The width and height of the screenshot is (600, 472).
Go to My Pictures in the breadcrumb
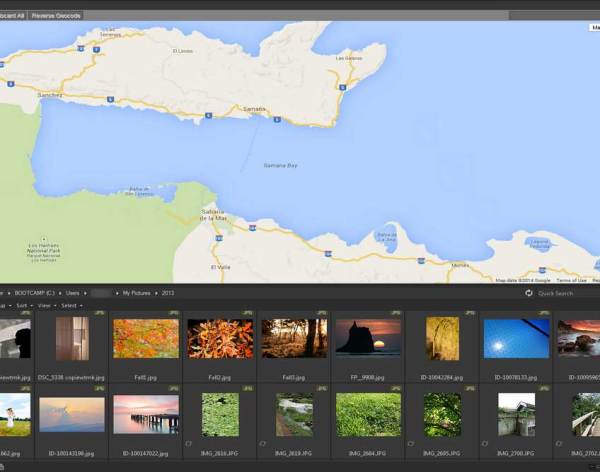(136, 293)
